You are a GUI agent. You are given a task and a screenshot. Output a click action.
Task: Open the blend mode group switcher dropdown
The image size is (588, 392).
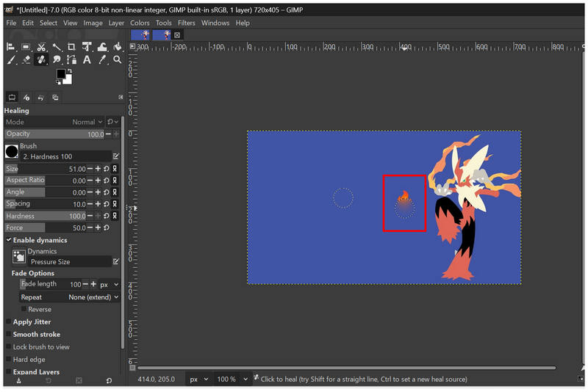(112, 122)
